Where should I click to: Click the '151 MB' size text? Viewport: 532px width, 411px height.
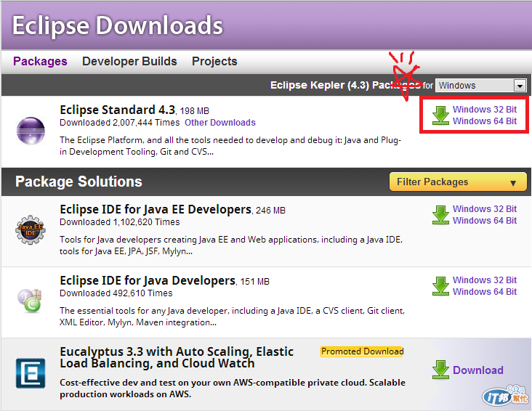(x=255, y=282)
